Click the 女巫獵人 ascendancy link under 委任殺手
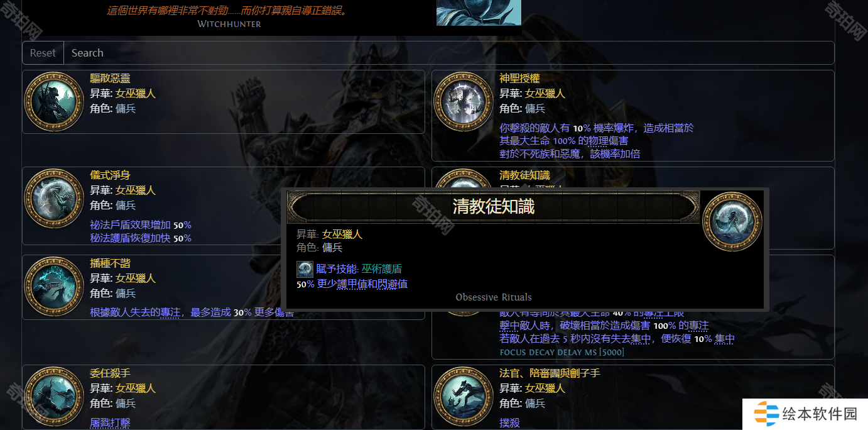 click(x=136, y=388)
